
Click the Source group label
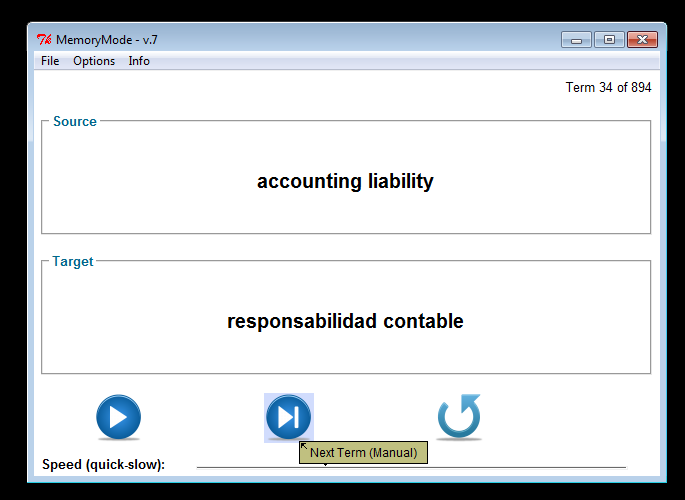click(75, 121)
